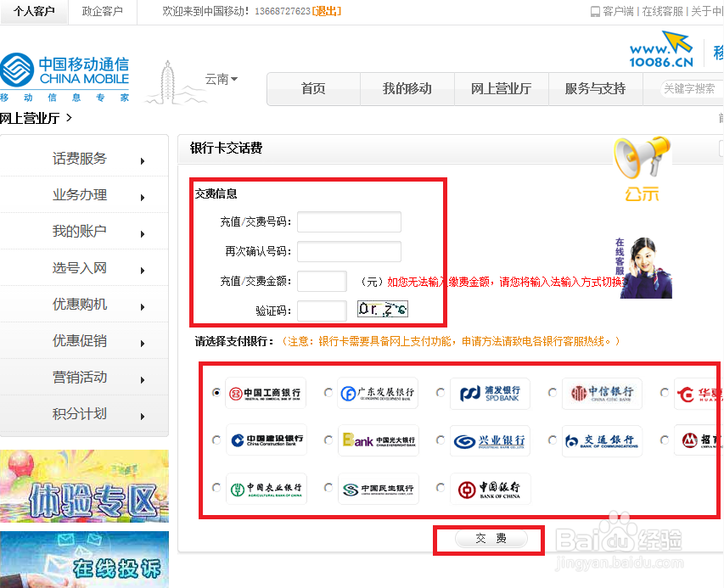Click the captcha verification image
This screenshot has width=724, height=588.
(382, 309)
